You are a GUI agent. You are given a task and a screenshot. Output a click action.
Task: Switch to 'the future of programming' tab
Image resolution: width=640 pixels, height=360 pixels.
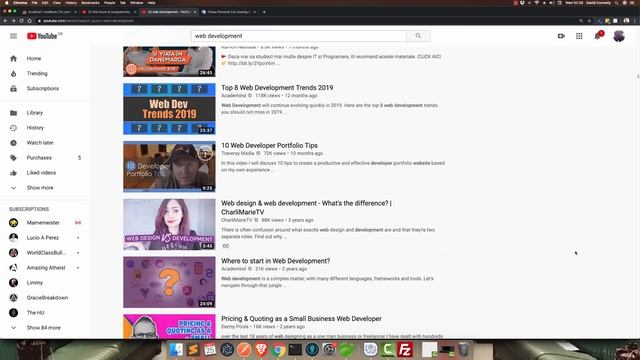109,12
